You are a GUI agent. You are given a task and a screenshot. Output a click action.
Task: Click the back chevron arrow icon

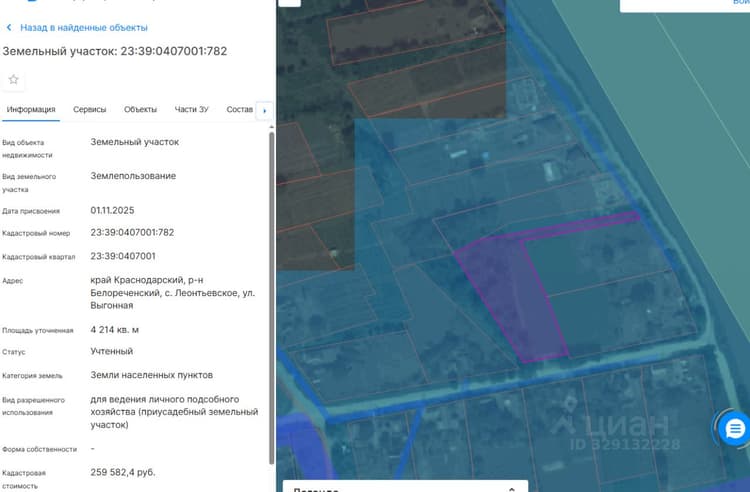coord(9,28)
